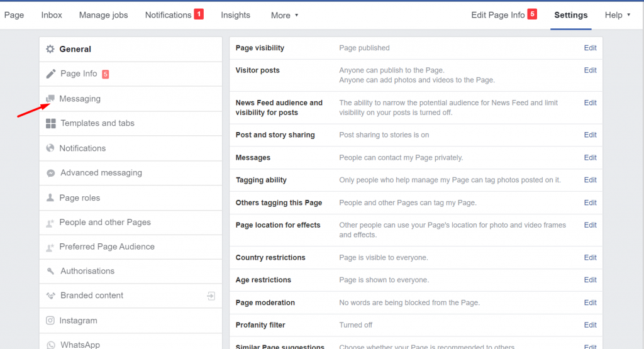Click the Instagram logo icon in sidebar

(x=50, y=320)
